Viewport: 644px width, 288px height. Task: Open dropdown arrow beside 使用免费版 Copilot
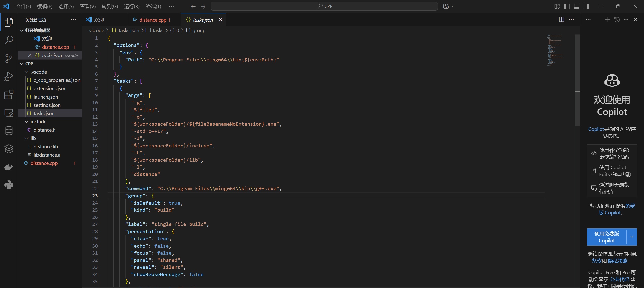coord(632,237)
